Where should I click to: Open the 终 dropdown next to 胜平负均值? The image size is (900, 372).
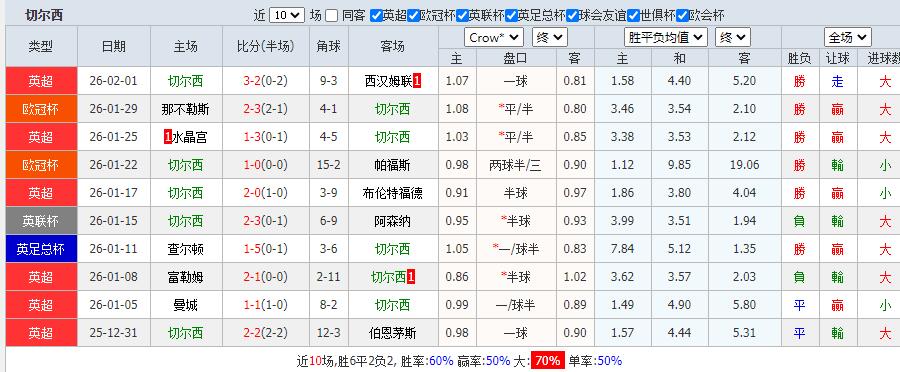pos(732,37)
